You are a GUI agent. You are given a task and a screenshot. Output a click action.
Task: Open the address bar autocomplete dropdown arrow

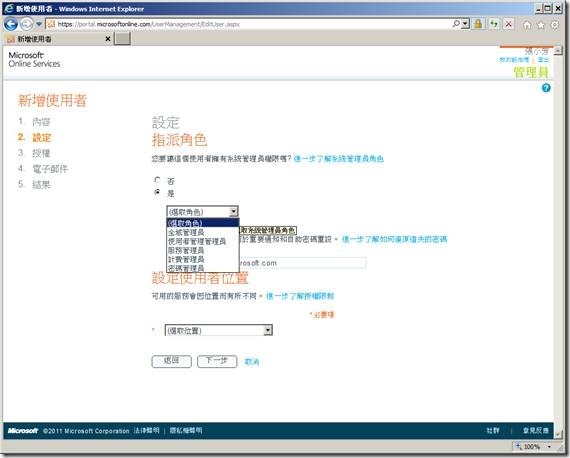point(466,24)
